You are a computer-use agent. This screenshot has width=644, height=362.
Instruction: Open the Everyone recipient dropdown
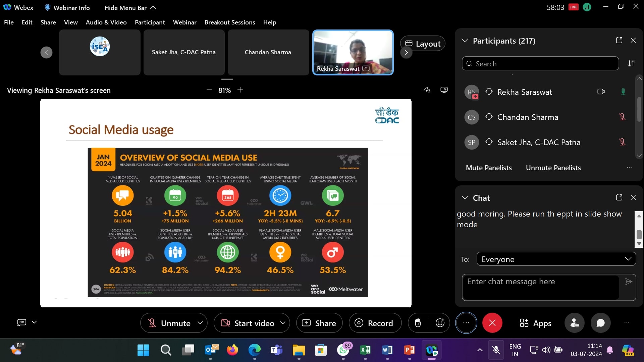coord(556,259)
